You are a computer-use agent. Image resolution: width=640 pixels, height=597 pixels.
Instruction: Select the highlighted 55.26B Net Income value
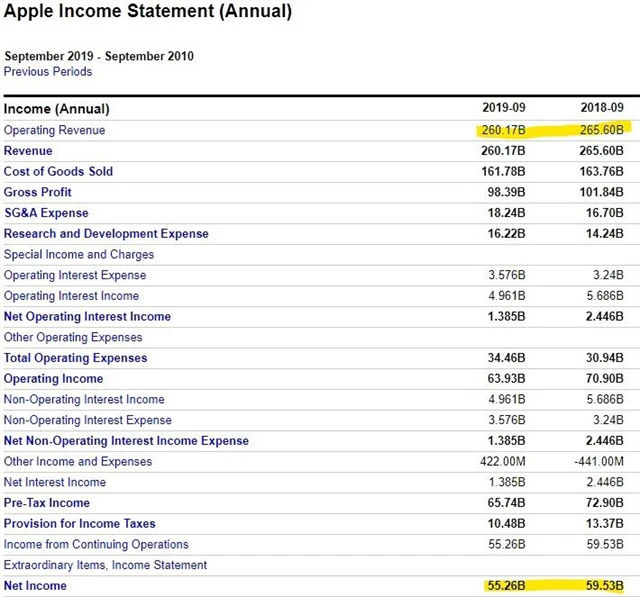504,586
